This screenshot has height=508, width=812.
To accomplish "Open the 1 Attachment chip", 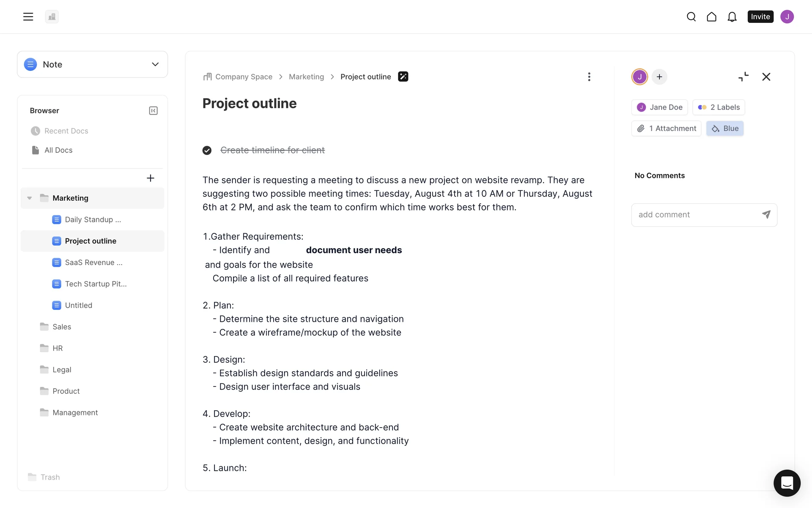I will 666,128.
